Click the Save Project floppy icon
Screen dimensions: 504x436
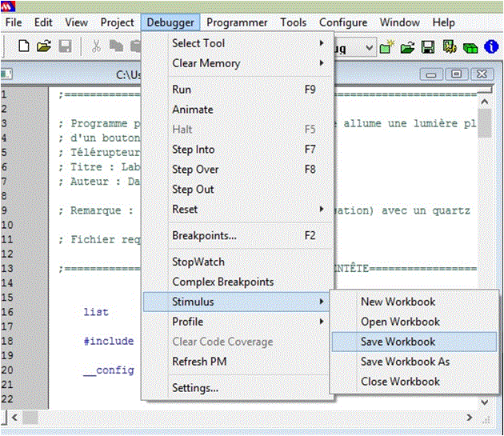pyautogui.click(x=428, y=47)
